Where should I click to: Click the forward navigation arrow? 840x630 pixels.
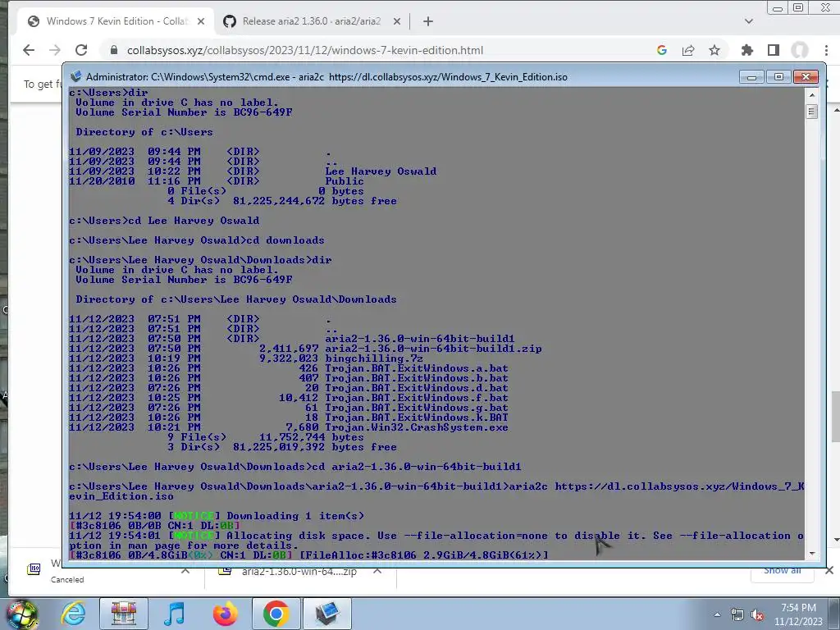(55, 50)
